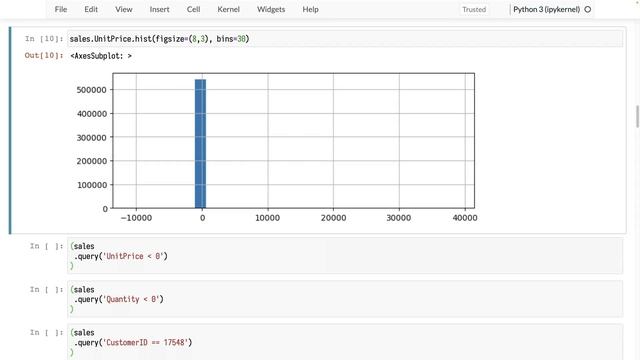Open the Help menu
Image resolution: width=640 pixels, height=360 pixels.
[x=310, y=9]
